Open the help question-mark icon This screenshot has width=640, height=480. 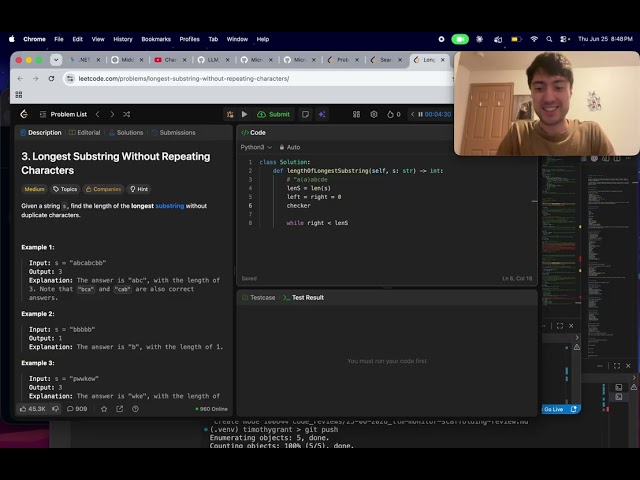coord(136,409)
